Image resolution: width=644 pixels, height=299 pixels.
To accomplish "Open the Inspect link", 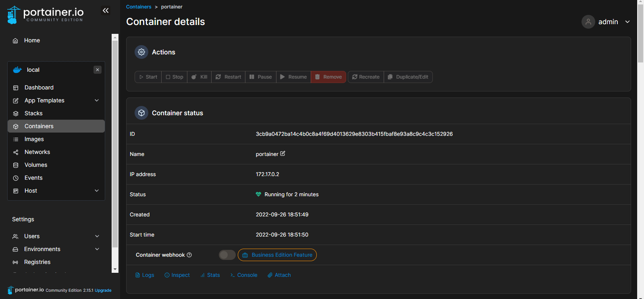I will coord(177,275).
